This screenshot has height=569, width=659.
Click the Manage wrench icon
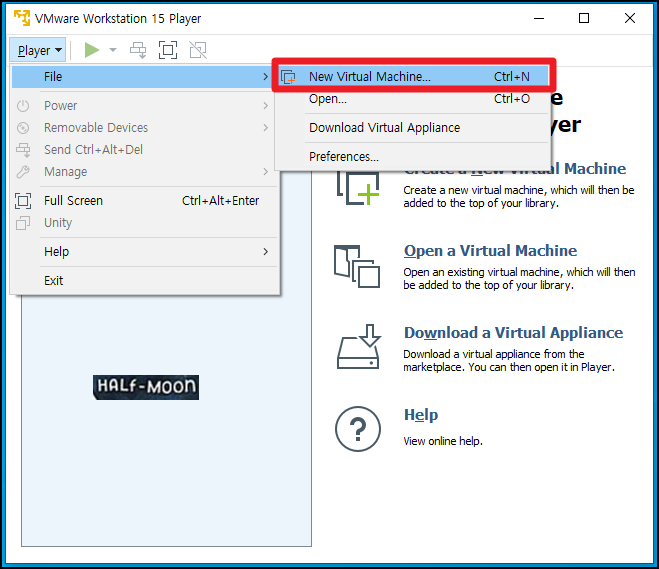(x=23, y=171)
